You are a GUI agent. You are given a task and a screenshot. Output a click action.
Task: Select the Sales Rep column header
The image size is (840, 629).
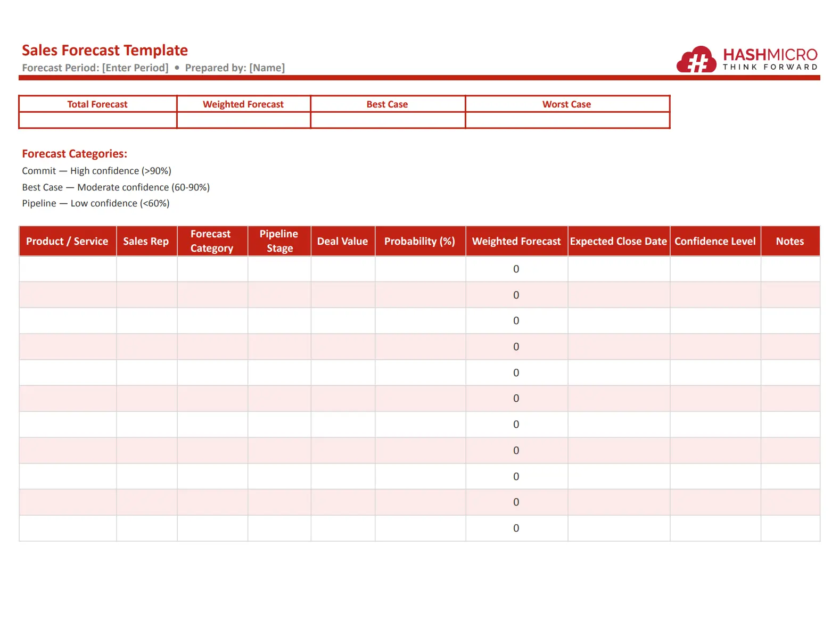[x=146, y=241]
